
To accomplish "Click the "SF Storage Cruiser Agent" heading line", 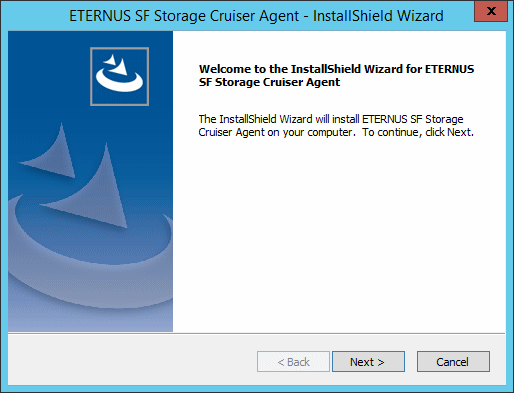I will pyautogui.click(x=269, y=82).
